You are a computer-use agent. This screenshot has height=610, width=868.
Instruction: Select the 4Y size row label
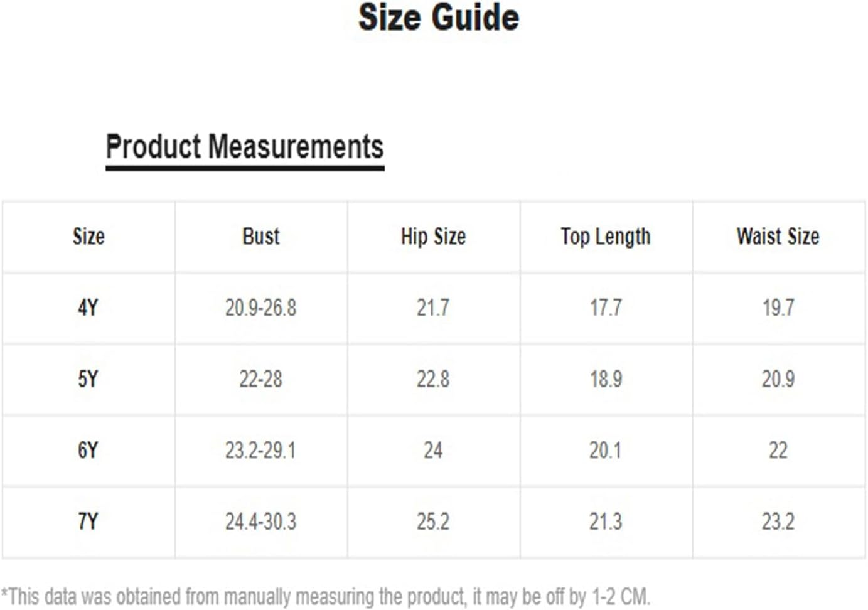(x=88, y=308)
